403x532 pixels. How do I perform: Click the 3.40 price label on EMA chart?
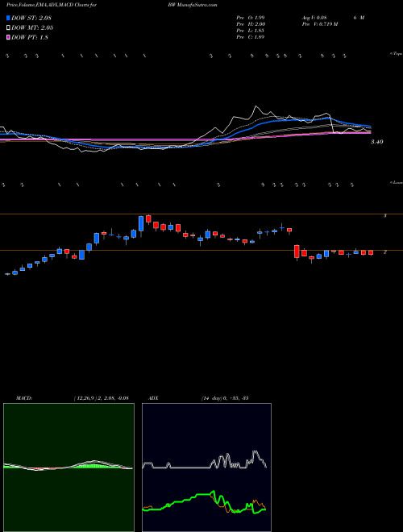[x=377, y=142]
